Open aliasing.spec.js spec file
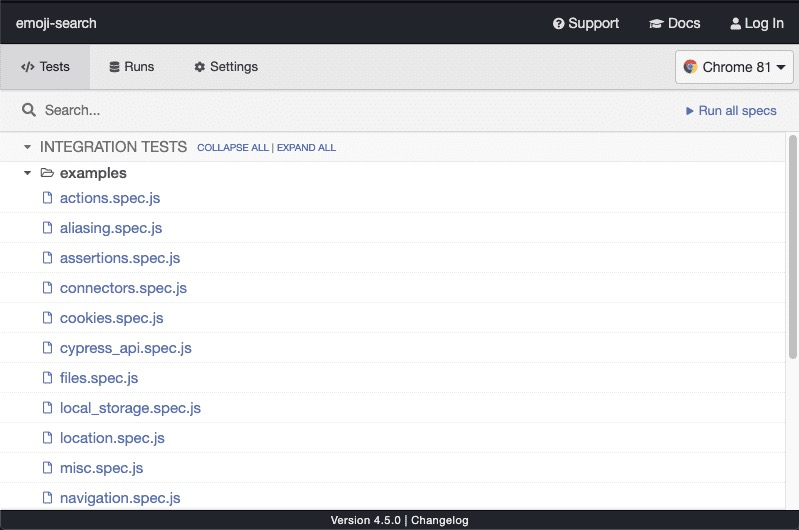The width and height of the screenshot is (799, 530). 111,228
